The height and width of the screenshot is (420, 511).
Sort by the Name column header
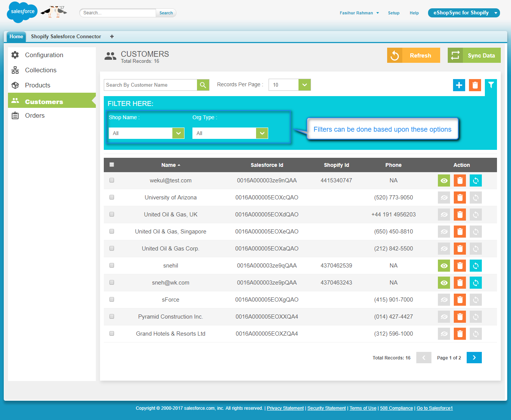(171, 165)
